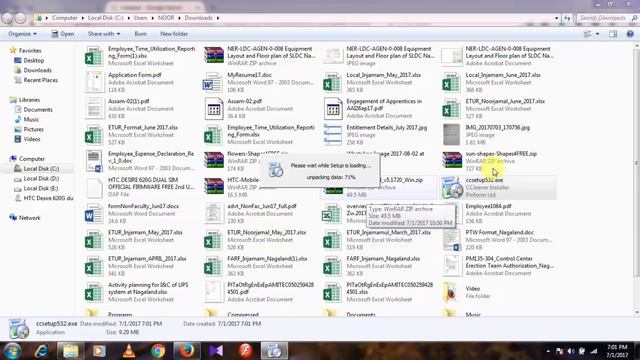Open the Video file folder icon
Viewport: 640px width, 360px height.
coord(451,292)
